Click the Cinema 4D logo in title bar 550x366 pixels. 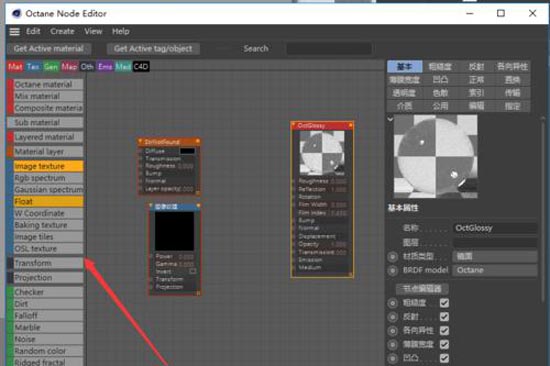(16, 13)
